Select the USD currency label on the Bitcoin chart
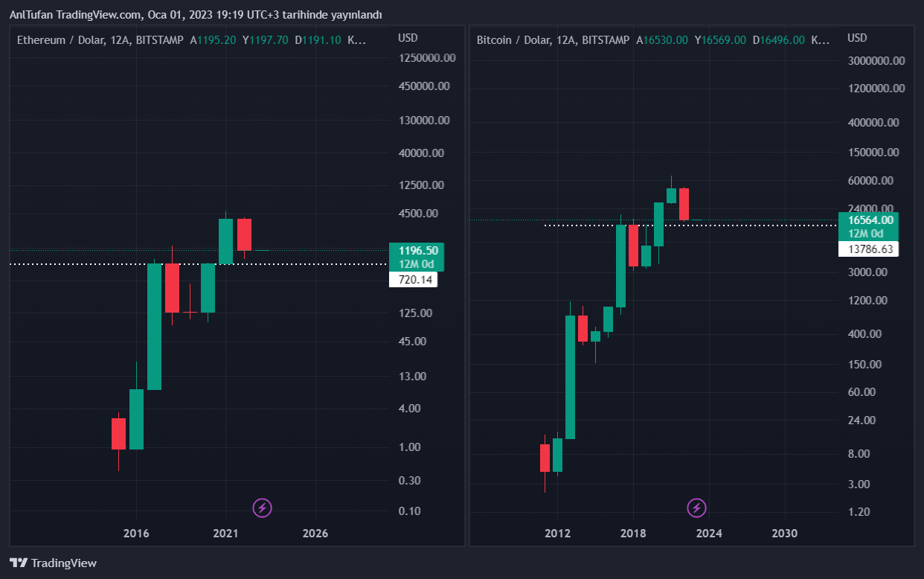This screenshot has width=924, height=579. (858, 38)
